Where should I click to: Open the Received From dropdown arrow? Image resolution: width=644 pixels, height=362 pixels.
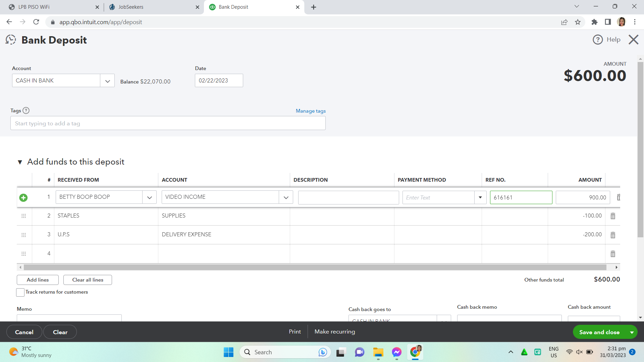coord(150,197)
